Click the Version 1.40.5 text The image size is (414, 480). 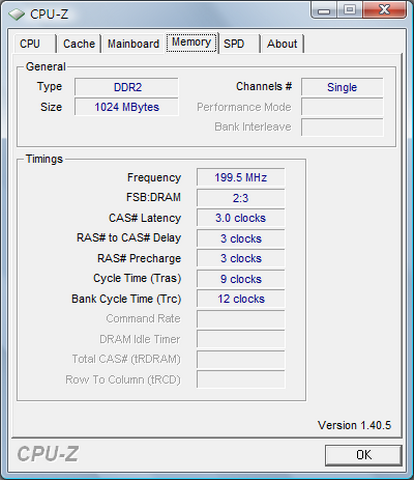coord(354,425)
